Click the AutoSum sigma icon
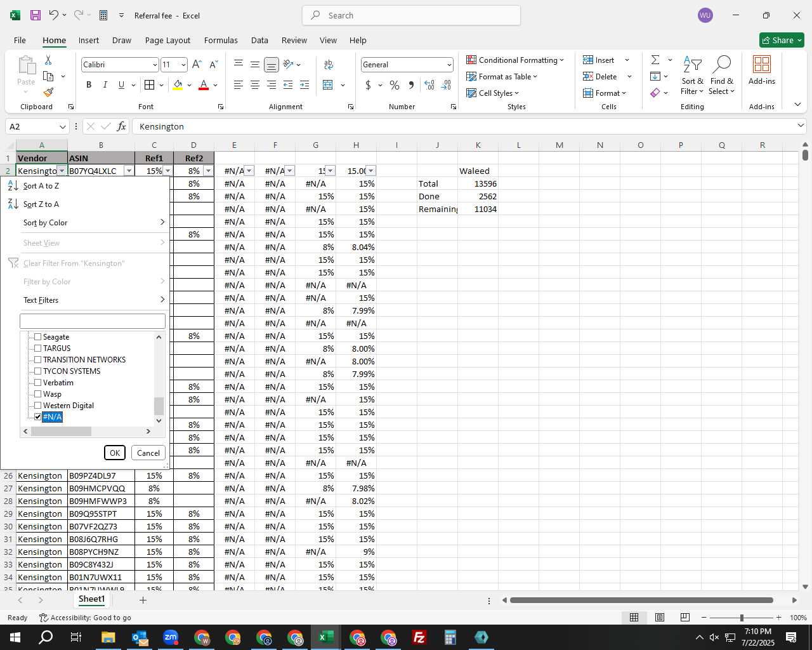Screen dimensions: 812x650 click(x=655, y=60)
